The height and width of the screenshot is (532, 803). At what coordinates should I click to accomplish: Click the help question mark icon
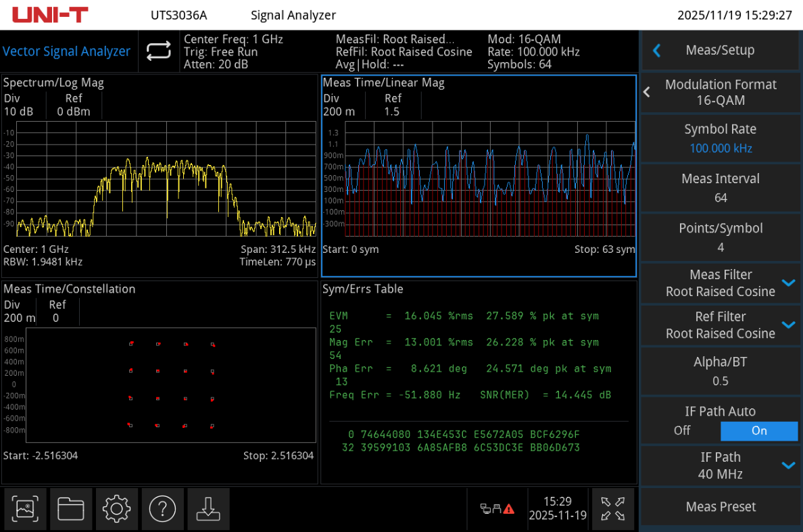pyautogui.click(x=162, y=509)
